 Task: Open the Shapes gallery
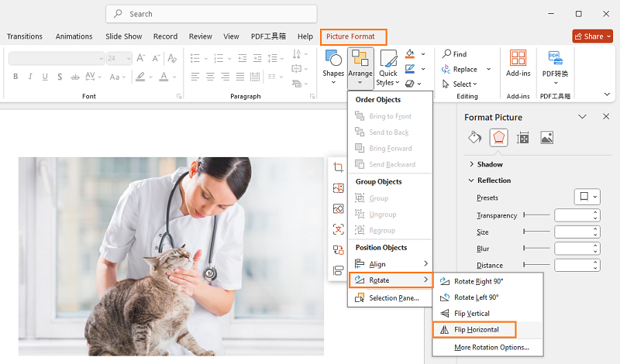point(333,67)
